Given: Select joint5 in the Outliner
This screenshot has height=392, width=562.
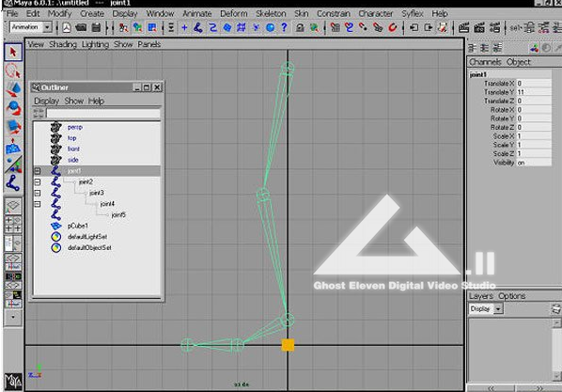Looking at the screenshot, I should coord(118,215).
